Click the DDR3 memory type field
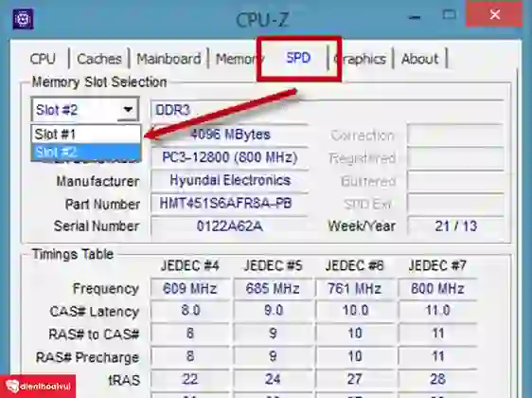Screen dimensions: 532x398 (327, 110)
